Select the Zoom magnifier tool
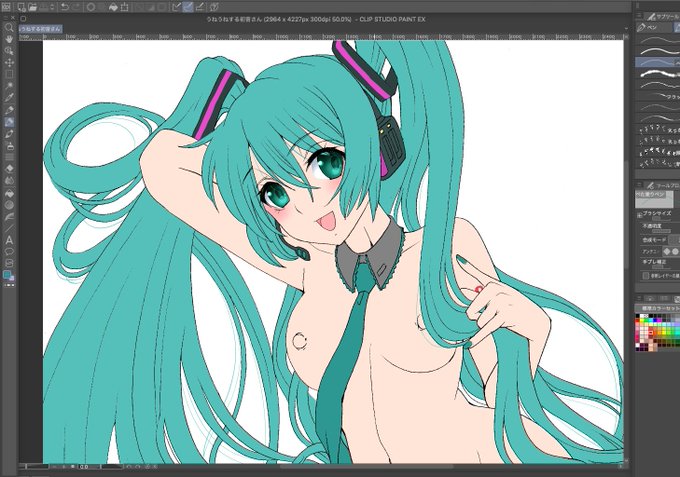The width and height of the screenshot is (680, 477). point(9,28)
